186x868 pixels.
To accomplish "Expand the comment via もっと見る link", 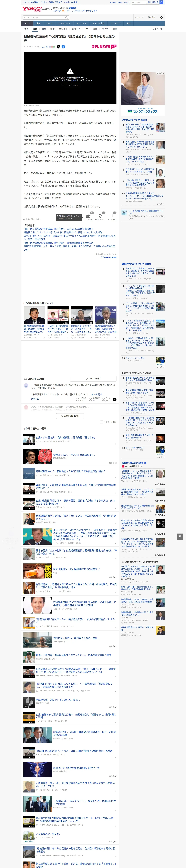I will (x=97, y=394).
